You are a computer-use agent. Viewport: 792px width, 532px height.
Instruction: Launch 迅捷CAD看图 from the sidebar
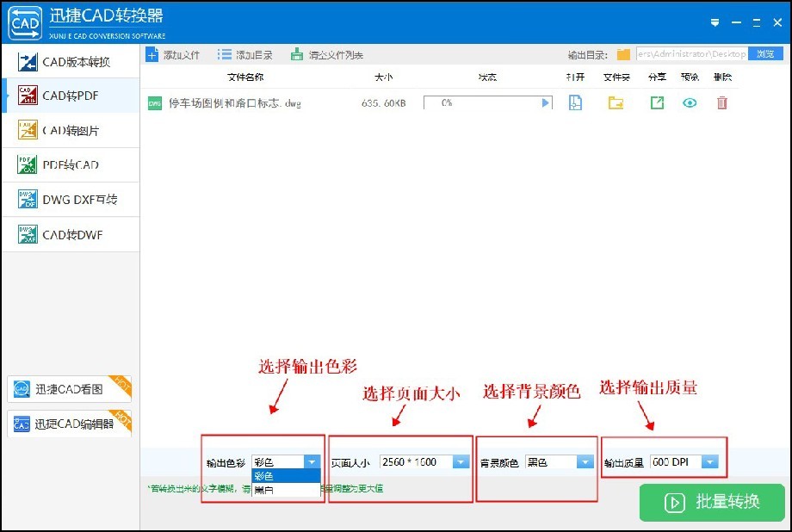coord(69,389)
